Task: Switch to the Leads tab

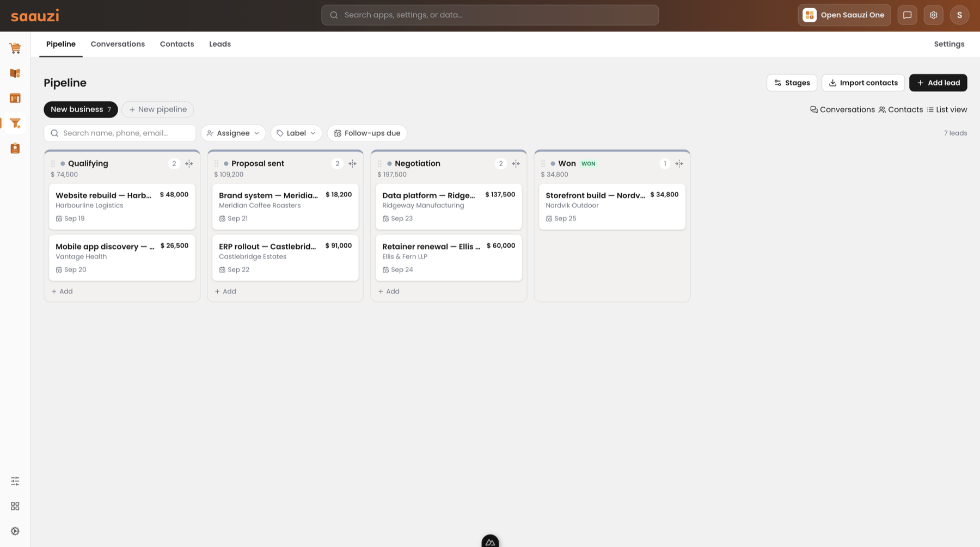Action: click(x=220, y=44)
